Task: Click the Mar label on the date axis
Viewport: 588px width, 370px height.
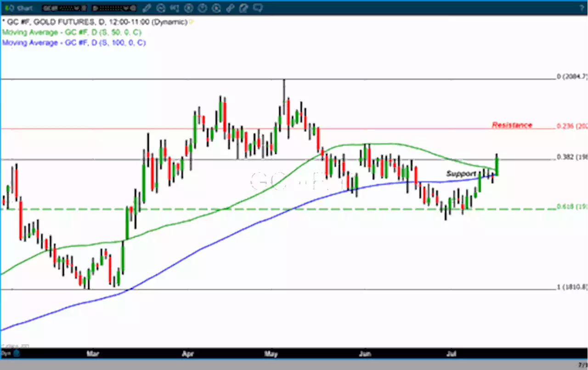Action: [x=93, y=354]
